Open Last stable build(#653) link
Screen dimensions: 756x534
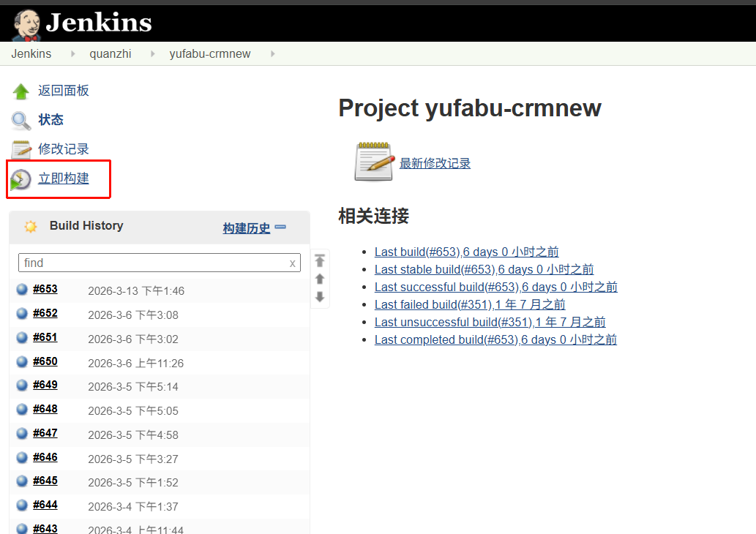[x=484, y=269]
